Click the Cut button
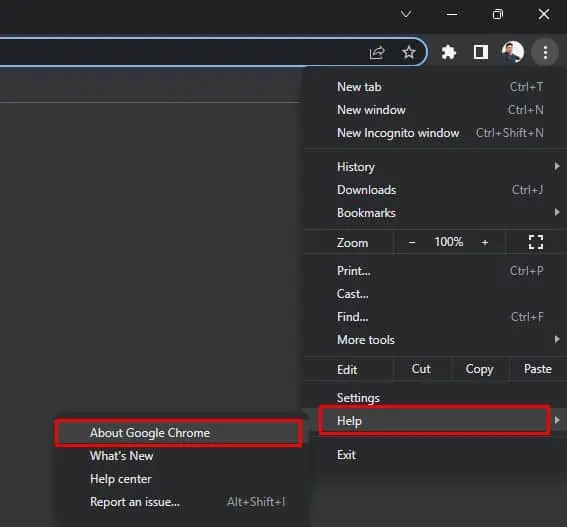Screen dimensions: 567x527 point(421,369)
